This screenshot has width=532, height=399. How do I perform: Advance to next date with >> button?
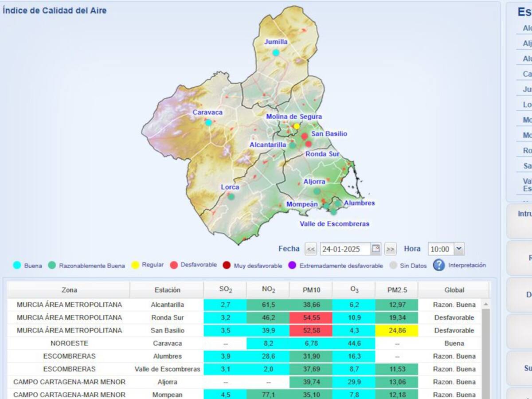[x=390, y=249]
